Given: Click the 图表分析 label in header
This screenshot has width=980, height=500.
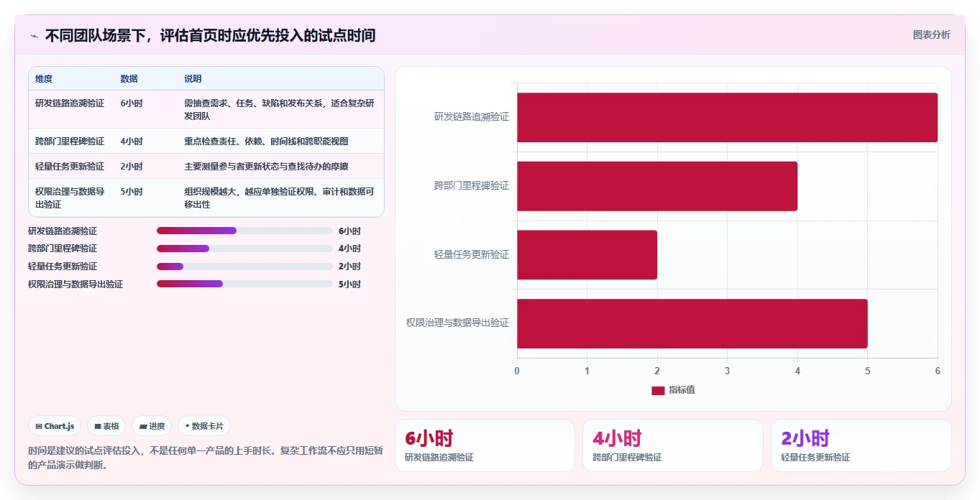Looking at the screenshot, I should [x=931, y=34].
